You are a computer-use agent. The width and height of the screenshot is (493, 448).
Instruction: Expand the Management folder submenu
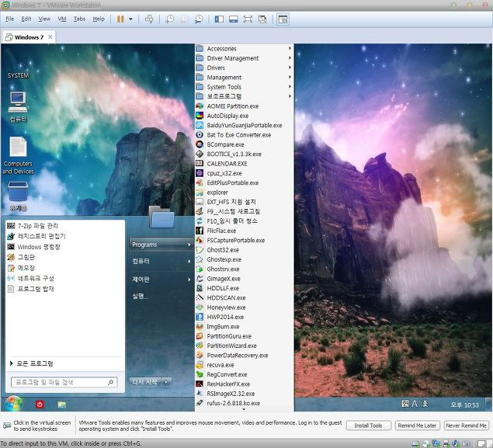(x=245, y=78)
